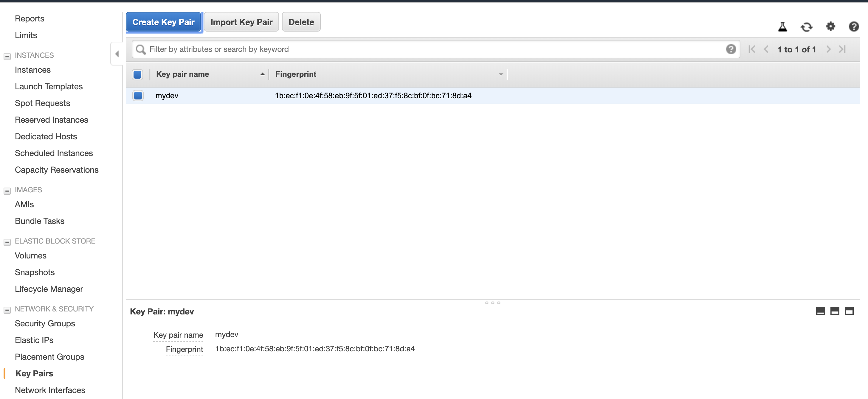
Task: Open Limits in sidebar
Action: 26,35
